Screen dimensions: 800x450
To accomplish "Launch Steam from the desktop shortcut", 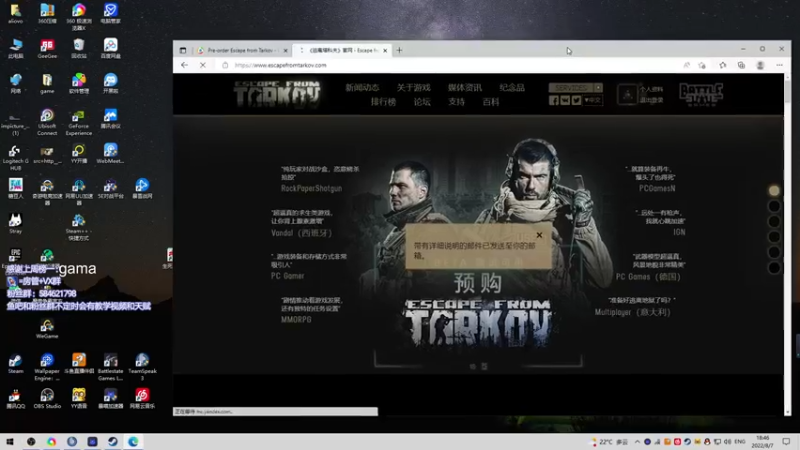I will pyautogui.click(x=15, y=364).
